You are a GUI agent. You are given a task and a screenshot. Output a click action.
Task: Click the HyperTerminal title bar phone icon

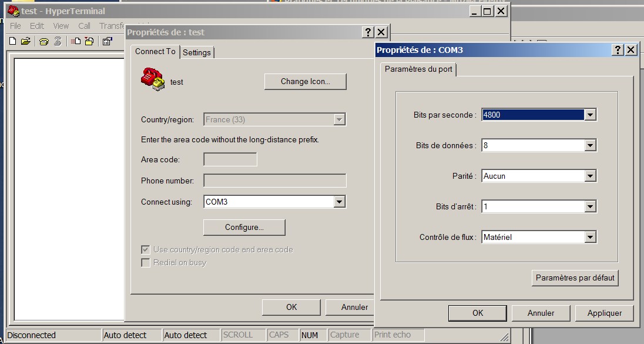point(13,11)
